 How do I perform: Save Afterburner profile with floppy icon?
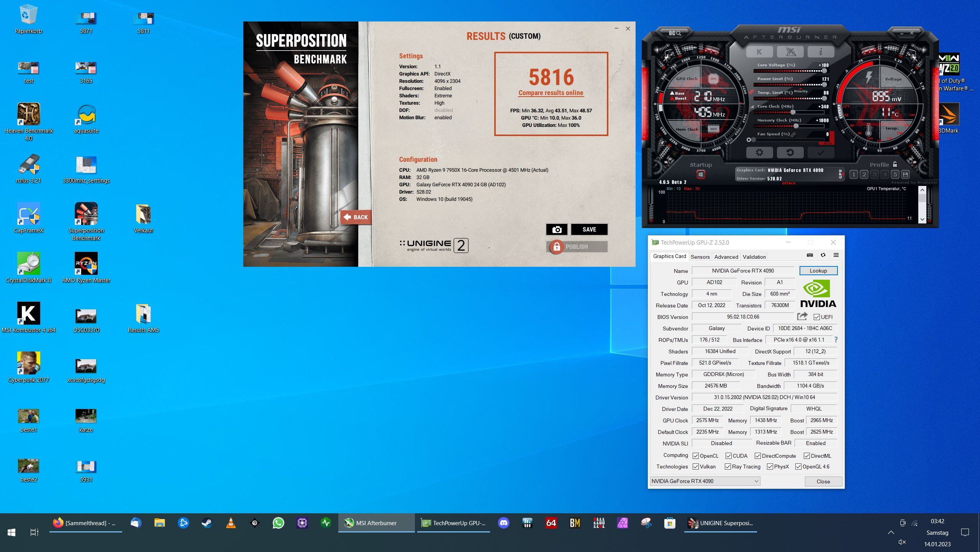[905, 175]
